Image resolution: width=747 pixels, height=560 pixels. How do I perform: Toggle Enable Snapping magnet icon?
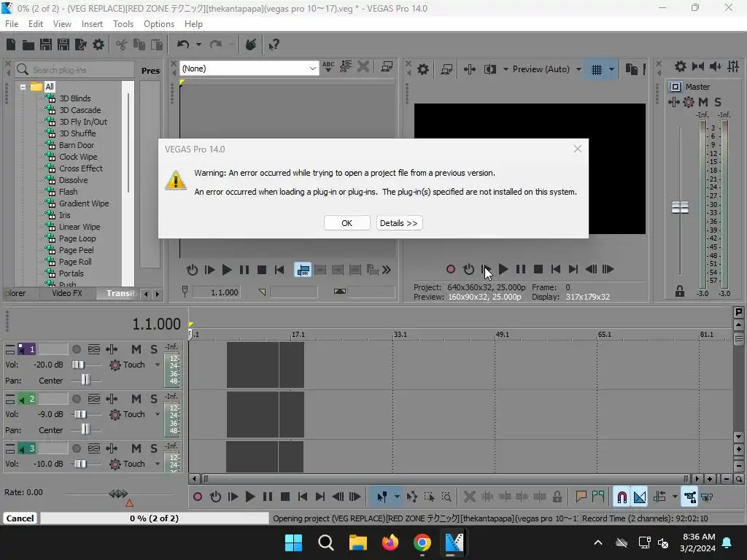click(622, 497)
